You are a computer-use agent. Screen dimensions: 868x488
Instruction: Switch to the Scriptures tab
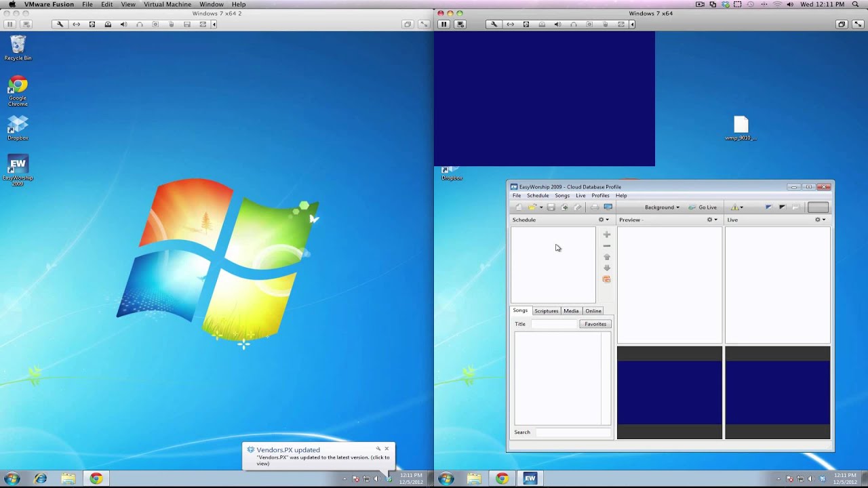coord(546,311)
